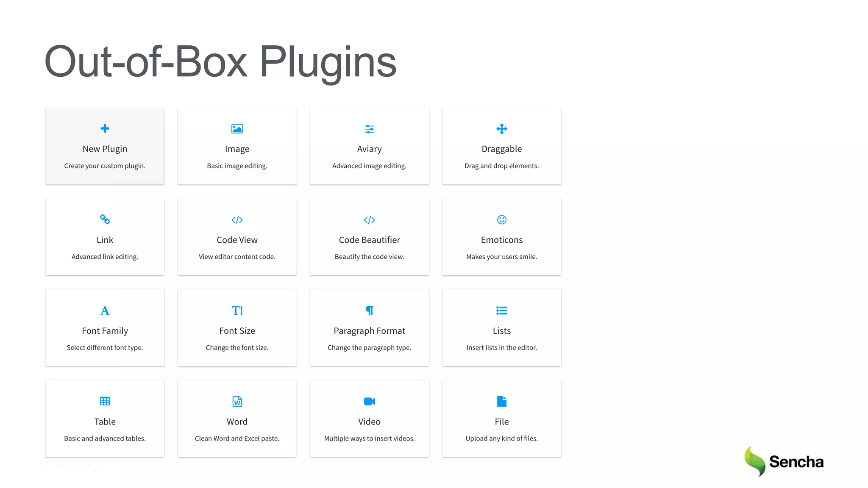This screenshot has height=488, width=868.
Task: Select the Word title
Action: pyautogui.click(x=237, y=421)
